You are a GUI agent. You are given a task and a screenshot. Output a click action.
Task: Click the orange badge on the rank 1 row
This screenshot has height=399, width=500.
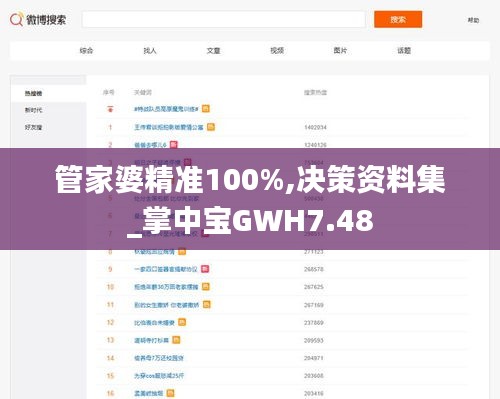coord(211,127)
